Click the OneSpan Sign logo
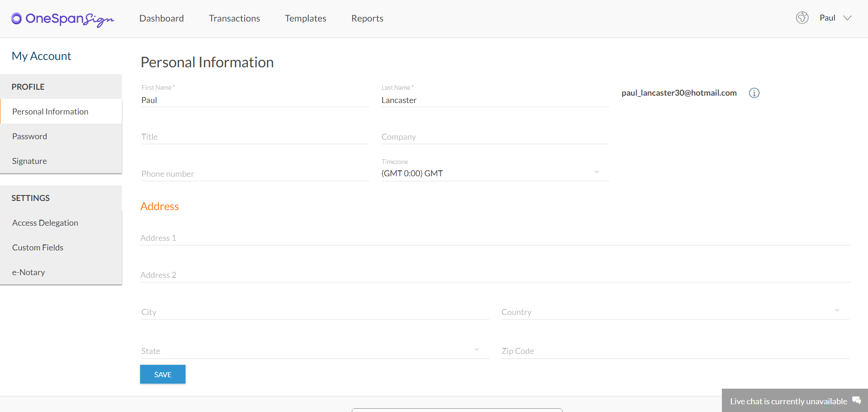868x412 pixels. pos(63,19)
